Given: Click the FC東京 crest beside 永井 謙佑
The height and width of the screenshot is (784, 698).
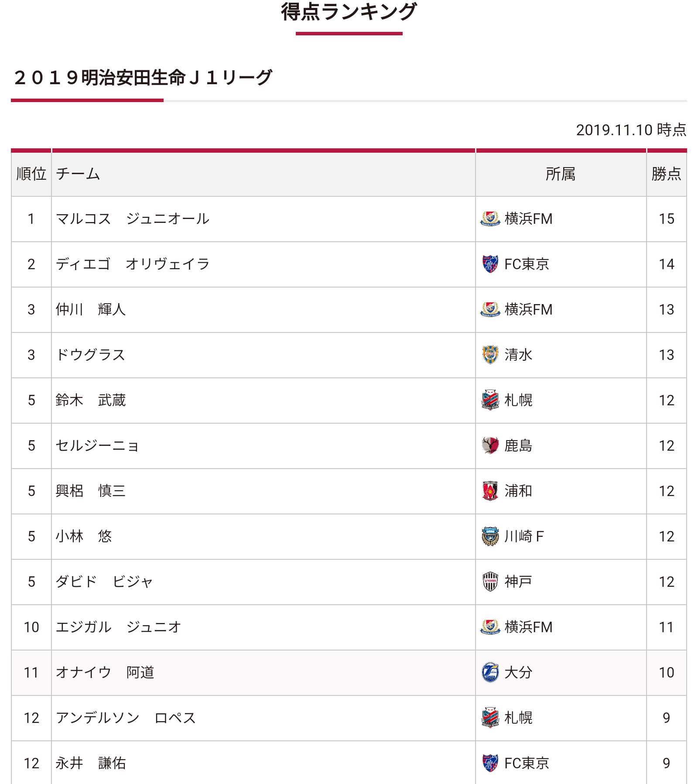Looking at the screenshot, I should (490, 763).
